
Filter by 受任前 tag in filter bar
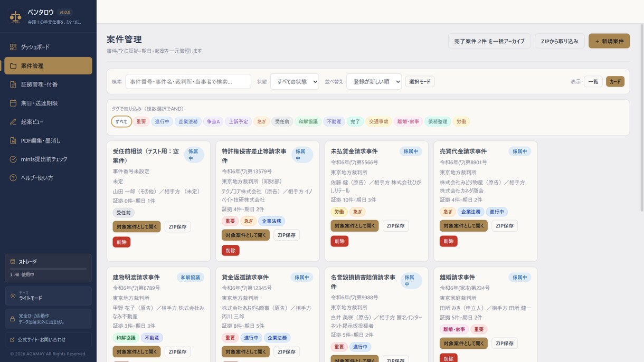point(282,122)
